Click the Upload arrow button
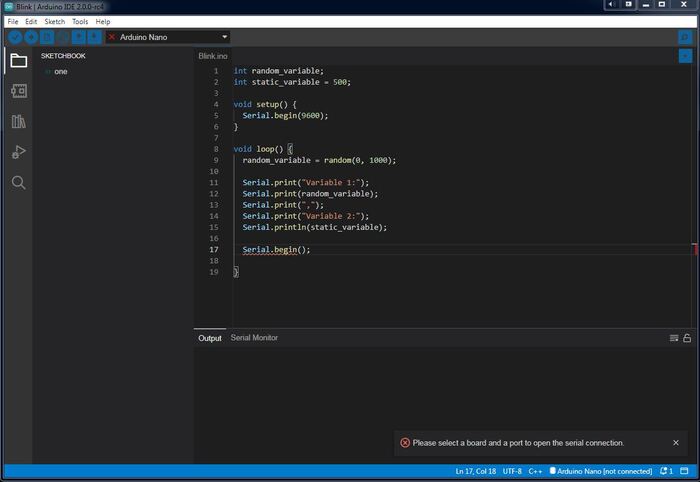Viewport: 700px width, 482px height. click(31, 37)
